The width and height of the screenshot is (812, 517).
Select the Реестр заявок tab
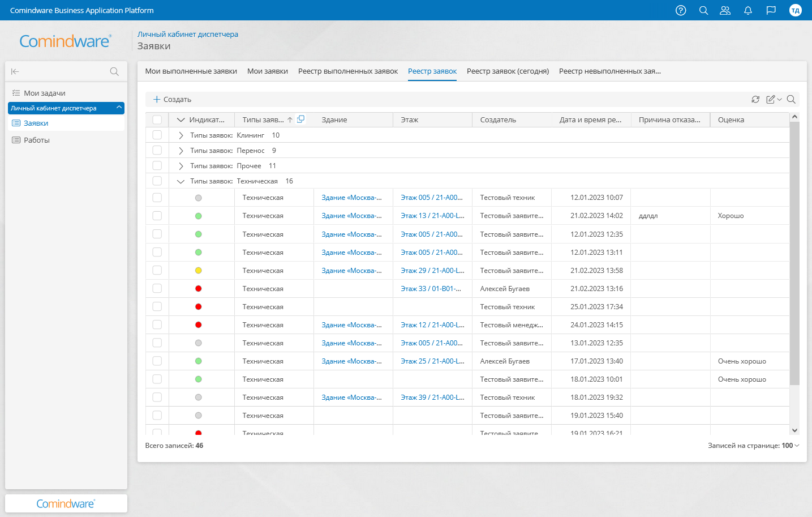click(x=432, y=71)
